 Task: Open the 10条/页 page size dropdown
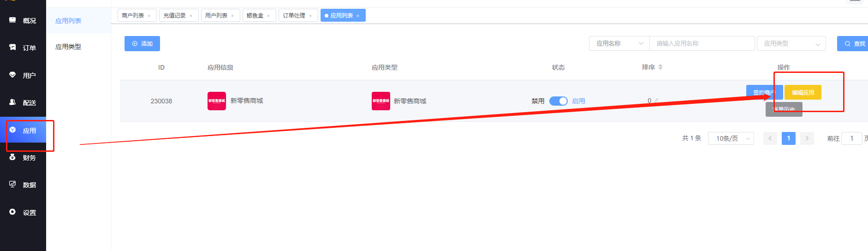pyautogui.click(x=731, y=138)
